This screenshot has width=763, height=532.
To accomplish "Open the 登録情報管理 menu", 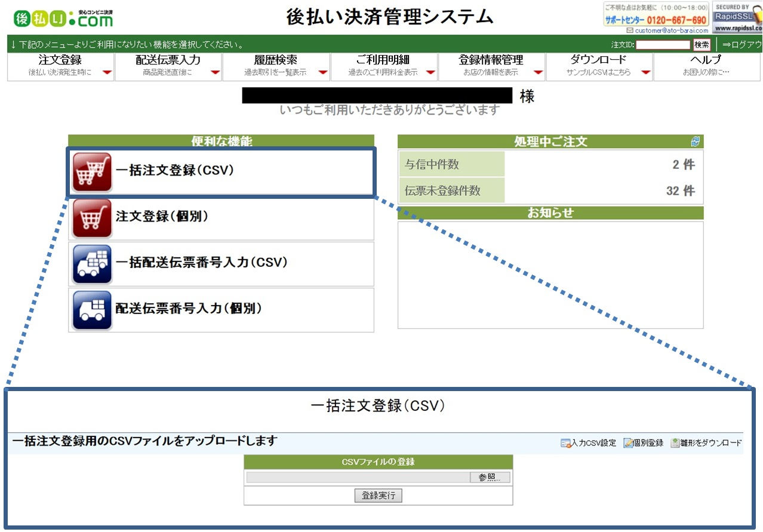I will click(491, 65).
